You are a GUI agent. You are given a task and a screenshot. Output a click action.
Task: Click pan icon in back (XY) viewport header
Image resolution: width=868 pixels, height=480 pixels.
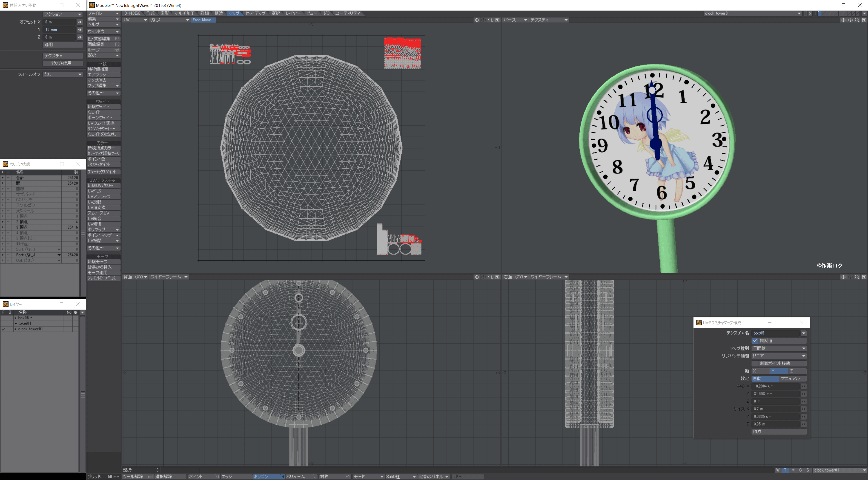(x=476, y=277)
